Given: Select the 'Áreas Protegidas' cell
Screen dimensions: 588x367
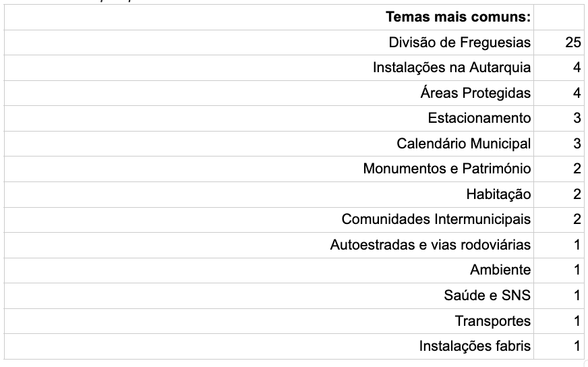Looking at the screenshot, I should click(475, 93).
